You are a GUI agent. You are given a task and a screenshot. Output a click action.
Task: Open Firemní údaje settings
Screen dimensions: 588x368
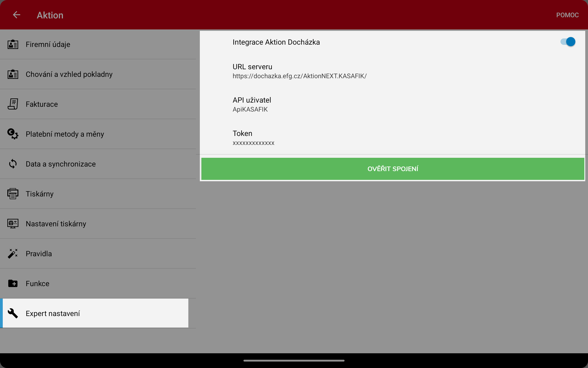pyautogui.click(x=98, y=44)
